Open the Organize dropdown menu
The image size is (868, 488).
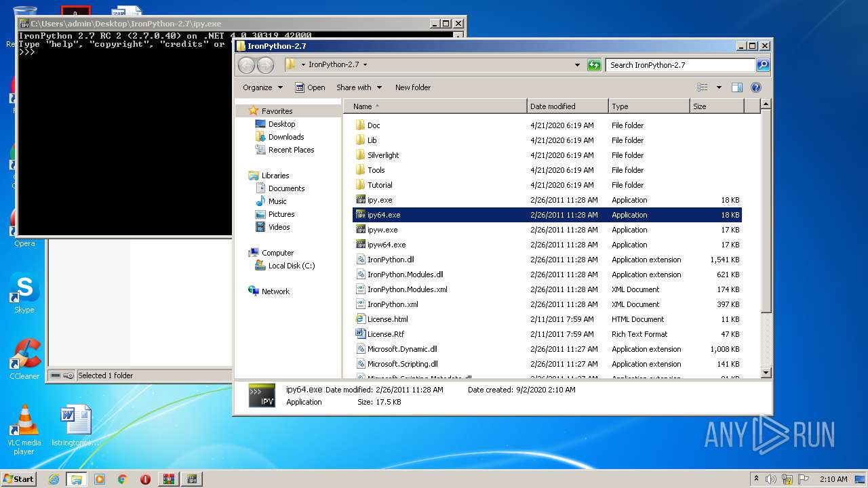click(x=262, y=87)
